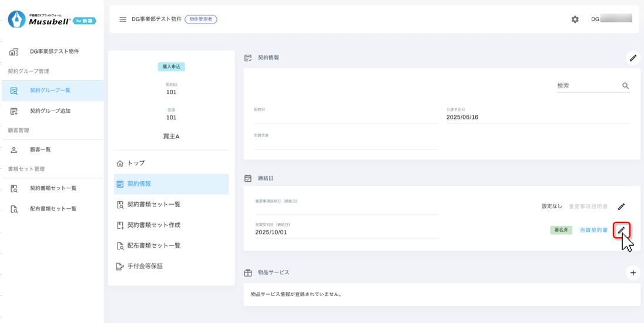The width and height of the screenshot is (644, 323).
Task: Open the 手付金等保証 tab
Action: pyautogui.click(x=145, y=266)
